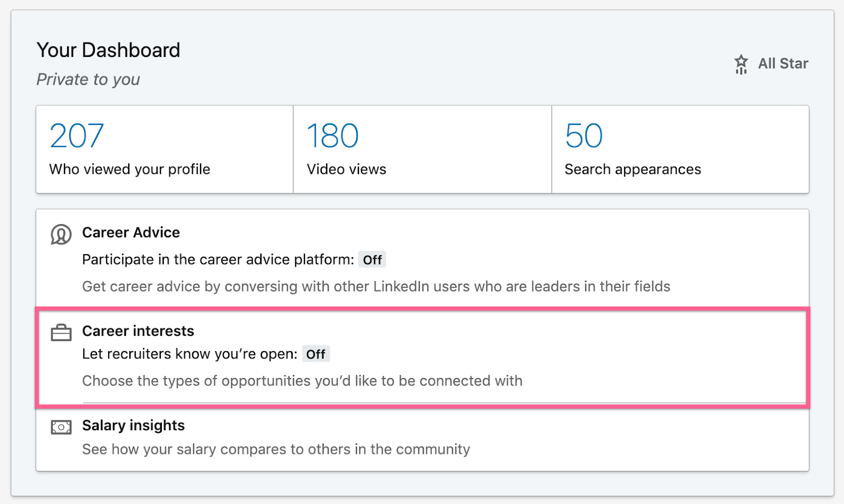Click the 207 profile views number

point(77,136)
